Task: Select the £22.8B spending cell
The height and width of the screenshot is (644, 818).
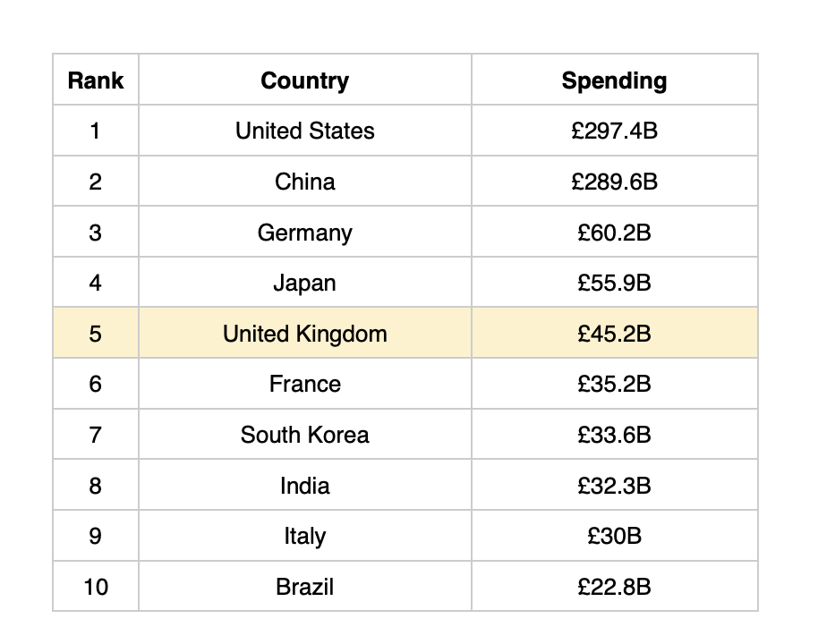Action: pyautogui.click(x=614, y=587)
